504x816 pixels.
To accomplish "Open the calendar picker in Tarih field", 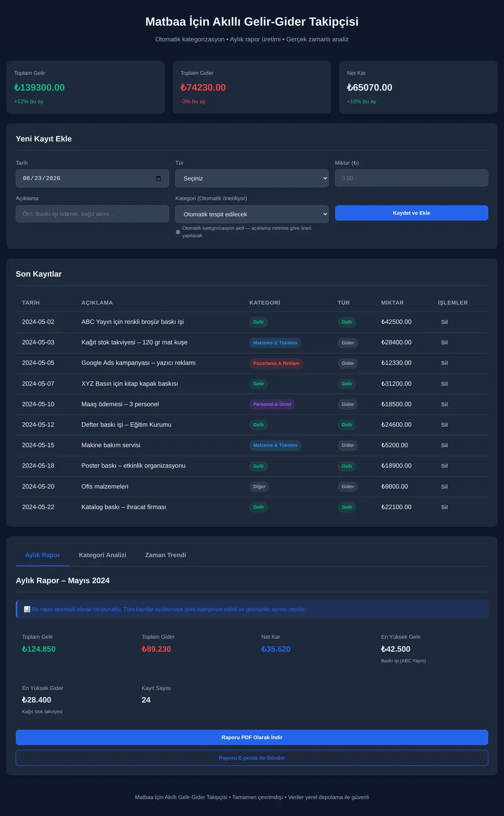I will (x=158, y=179).
